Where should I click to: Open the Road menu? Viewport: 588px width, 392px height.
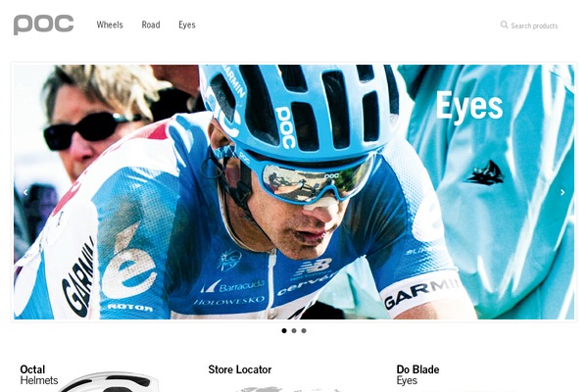[x=151, y=24]
